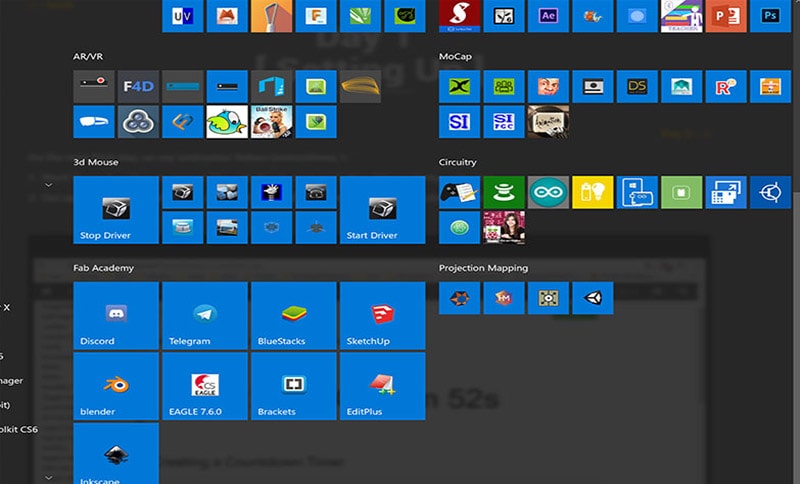Open the SI FCC tile in MoCap
This screenshot has height=484, width=800.
504,122
